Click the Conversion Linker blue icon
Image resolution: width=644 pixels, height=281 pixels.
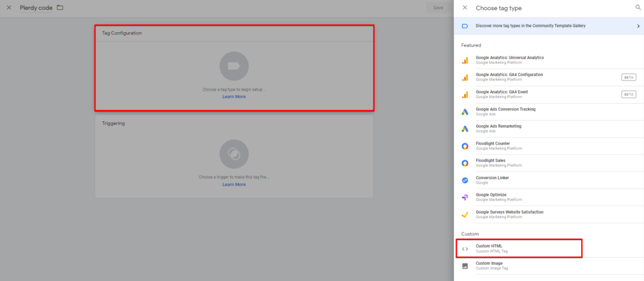tap(465, 180)
